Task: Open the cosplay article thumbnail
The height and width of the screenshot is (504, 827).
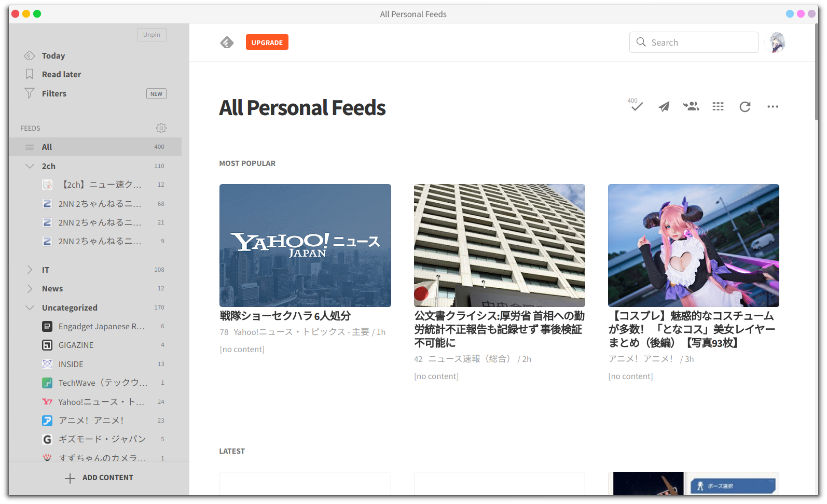Action: pyautogui.click(x=693, y=245)
